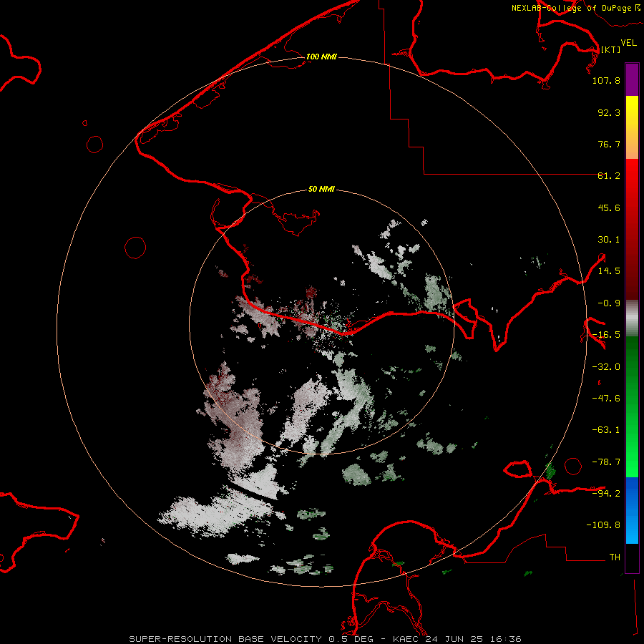
Task: Select the 76.7 scale value
Action: pyautogui.click(x=609, y=144)
